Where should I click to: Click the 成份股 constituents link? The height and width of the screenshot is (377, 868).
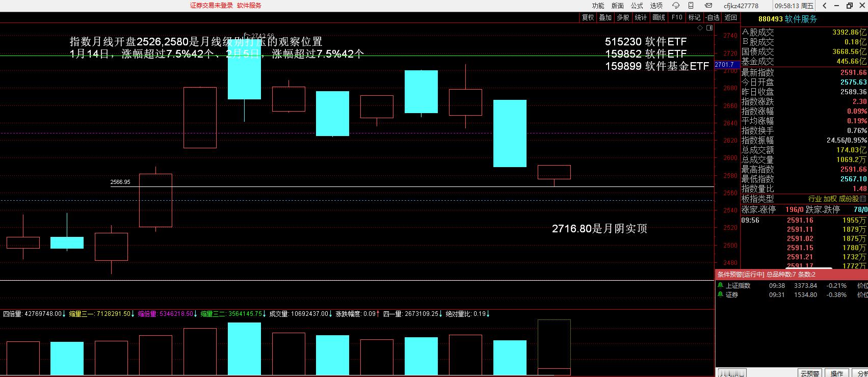(x=849, y=199)
